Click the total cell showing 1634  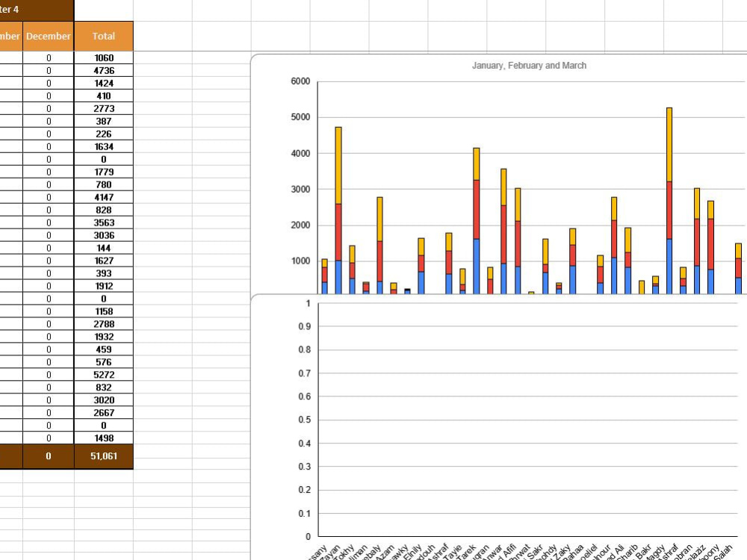[x=103, y=146]
